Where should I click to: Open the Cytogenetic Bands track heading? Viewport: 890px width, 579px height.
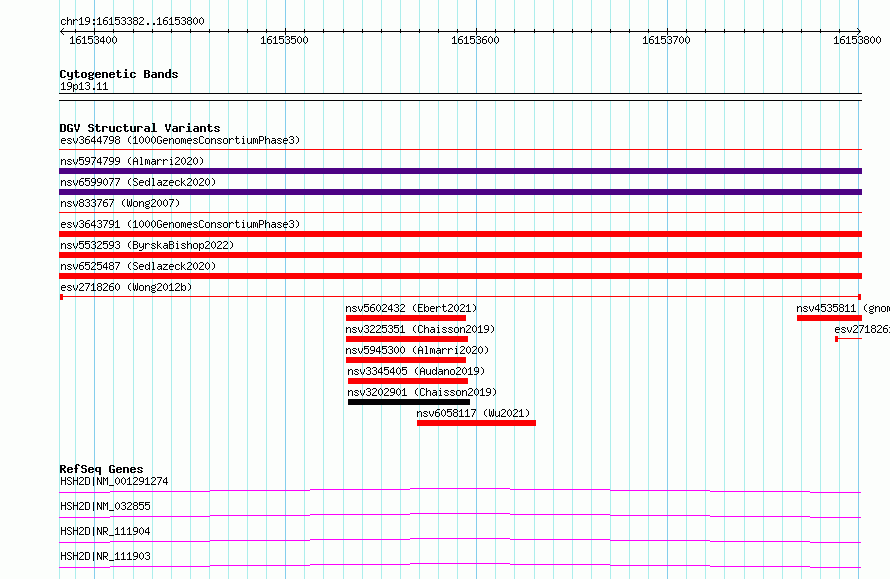coord(118,74)
